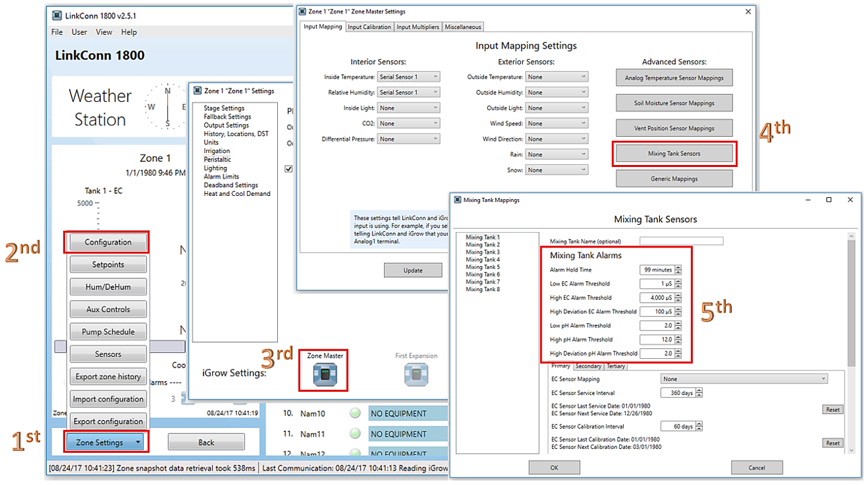The height and width of the screenshot is (485, 868).
Task: Switch to the Tertiary sensor tab
Action: tap(616, 366)
